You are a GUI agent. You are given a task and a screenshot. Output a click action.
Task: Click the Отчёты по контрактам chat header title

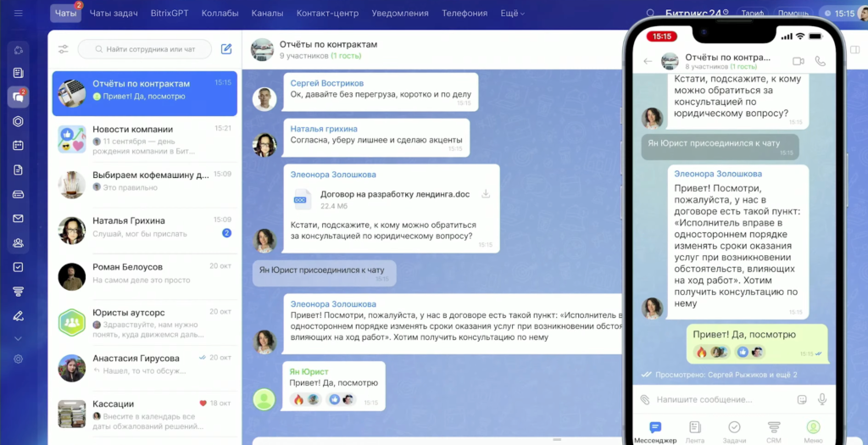coord(328,44)
